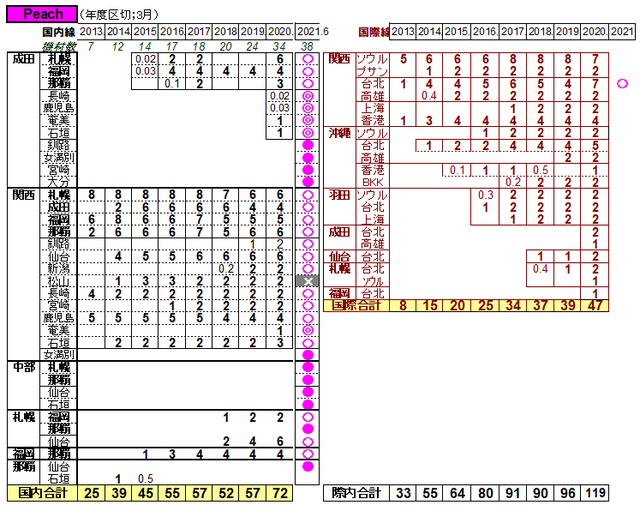This screenshot has width=640, height=511.
Task: Click the 際内合計 value 90
Action: [x=540, y=493]
